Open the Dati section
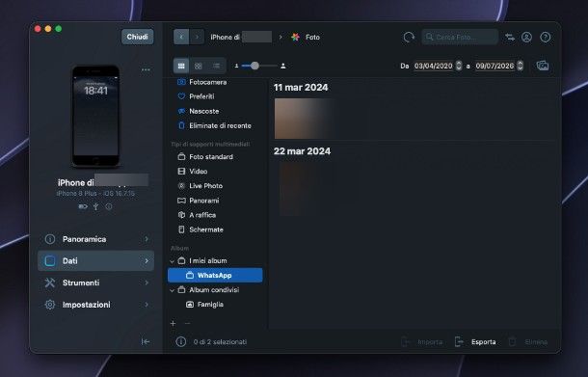The width and height of the screenshot is (588, 377). [x=96, y=260]
